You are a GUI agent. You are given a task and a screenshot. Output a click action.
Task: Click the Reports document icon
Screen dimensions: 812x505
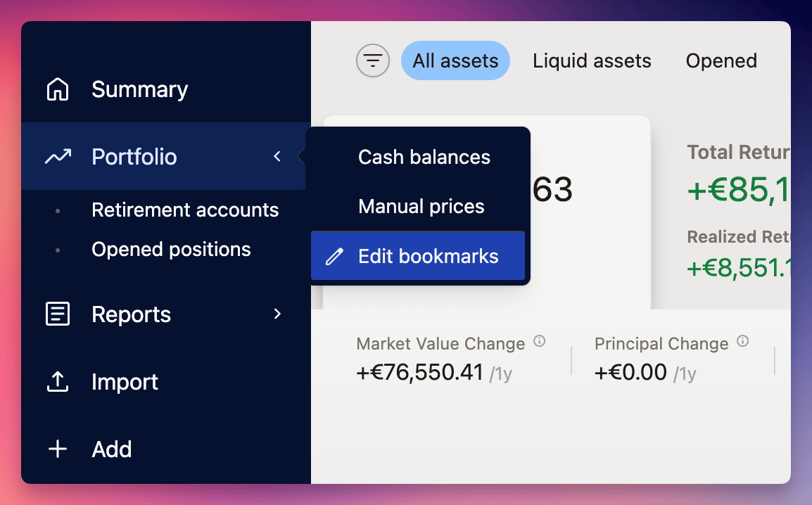pos(58,314)
